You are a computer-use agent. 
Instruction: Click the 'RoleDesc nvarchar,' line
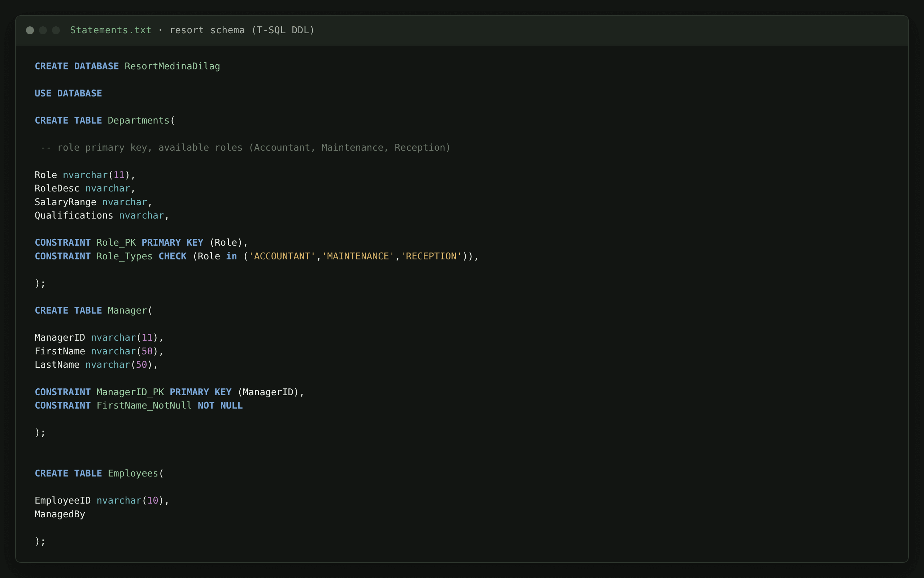pos(85,188)
